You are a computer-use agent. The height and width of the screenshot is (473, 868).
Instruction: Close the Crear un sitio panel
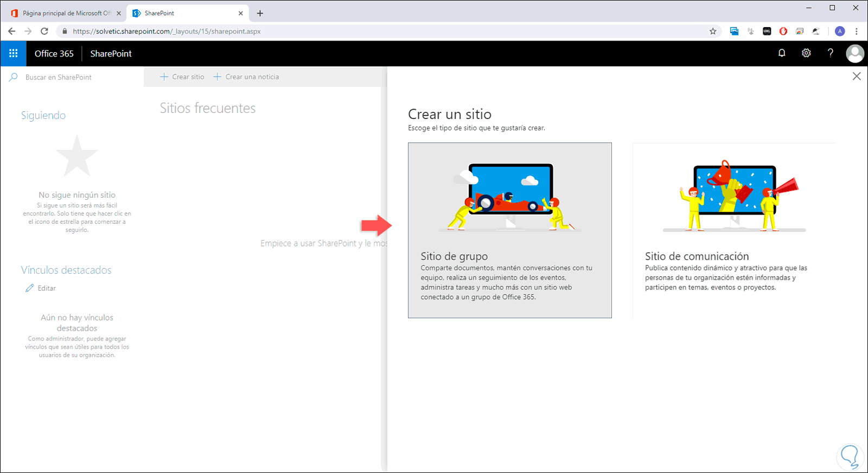857,77
